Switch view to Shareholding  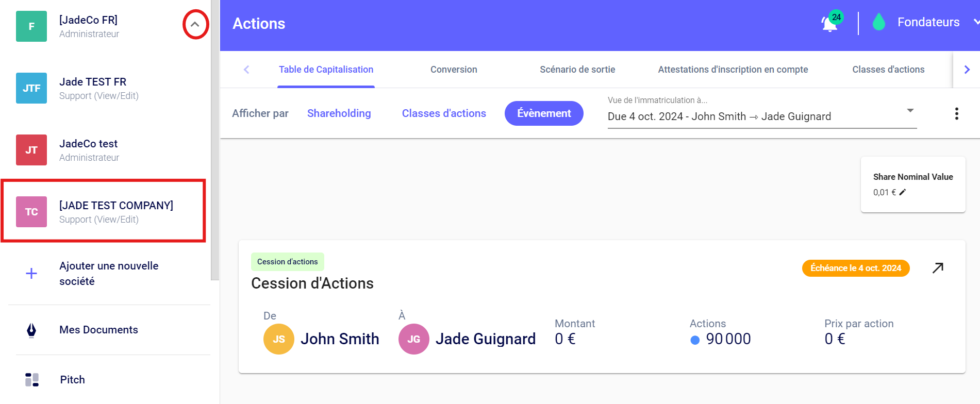339,113
